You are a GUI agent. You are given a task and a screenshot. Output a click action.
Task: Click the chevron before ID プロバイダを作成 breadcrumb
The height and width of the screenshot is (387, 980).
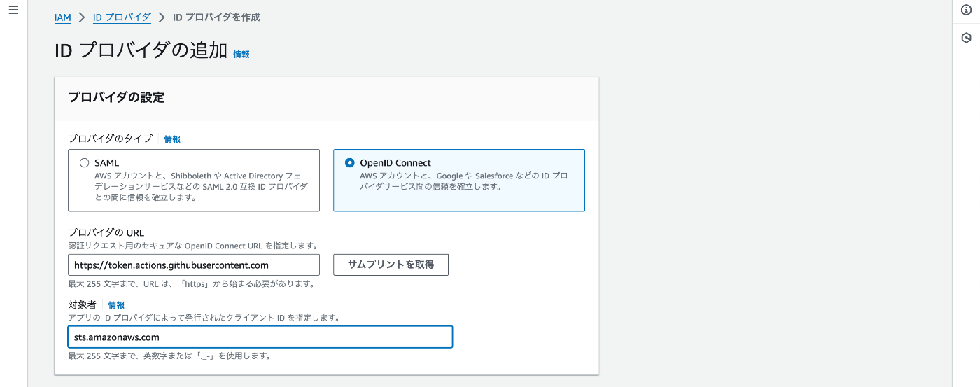coord(162,17)
